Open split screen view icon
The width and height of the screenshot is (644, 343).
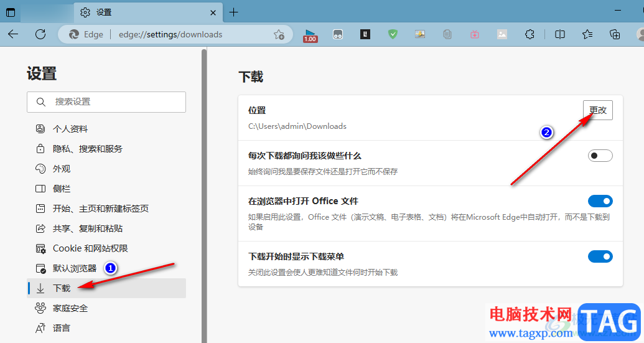560,34
